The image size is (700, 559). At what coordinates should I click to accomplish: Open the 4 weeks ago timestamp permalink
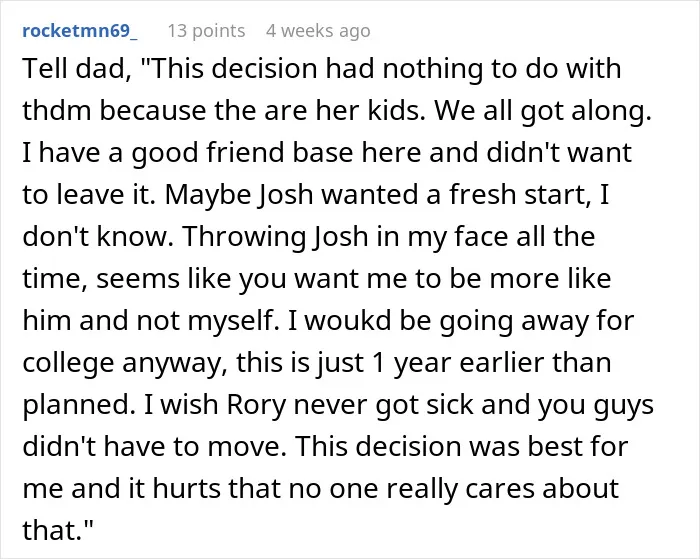(318, 31)
